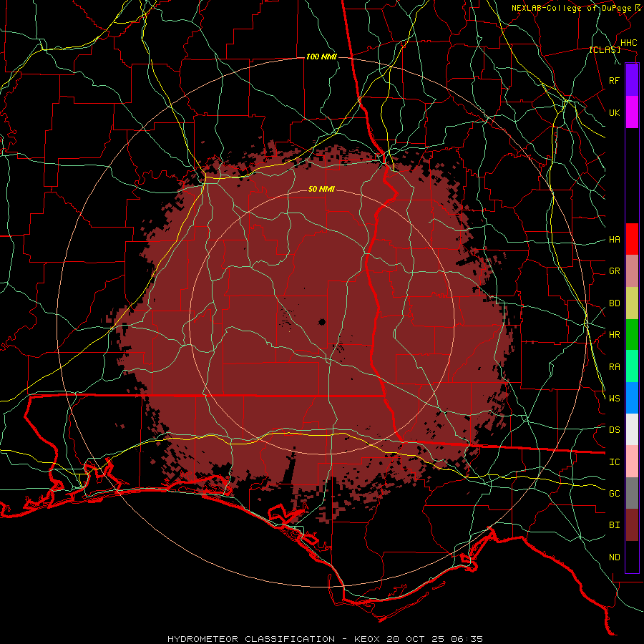Click the radar site center dot

(322, 321)
